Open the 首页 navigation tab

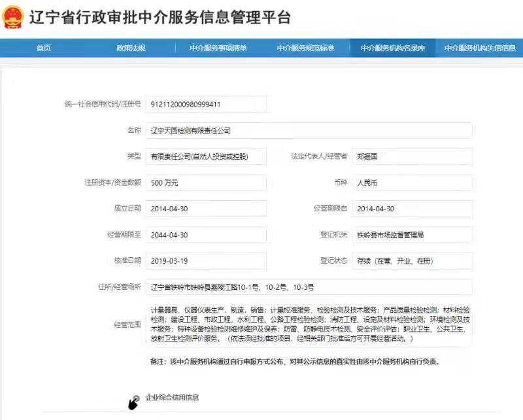(x=43, y=48)
